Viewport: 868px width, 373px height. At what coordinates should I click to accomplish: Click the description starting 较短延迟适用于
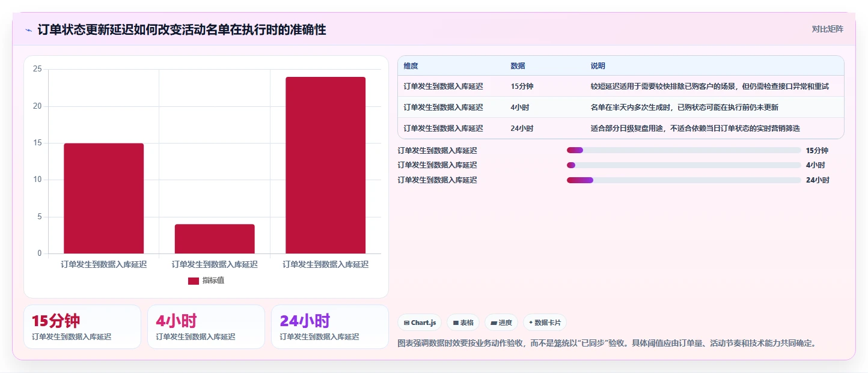click(710, 86)
